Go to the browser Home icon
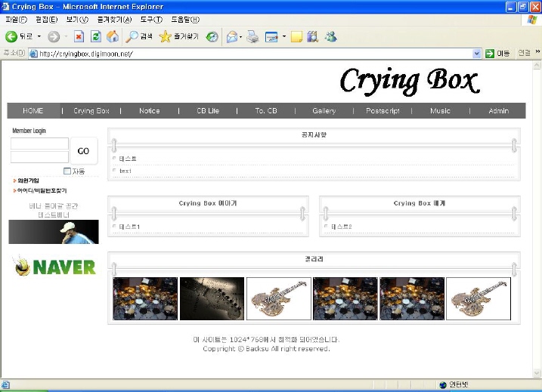This screenshot has width=542, height=392. (113, 36)
